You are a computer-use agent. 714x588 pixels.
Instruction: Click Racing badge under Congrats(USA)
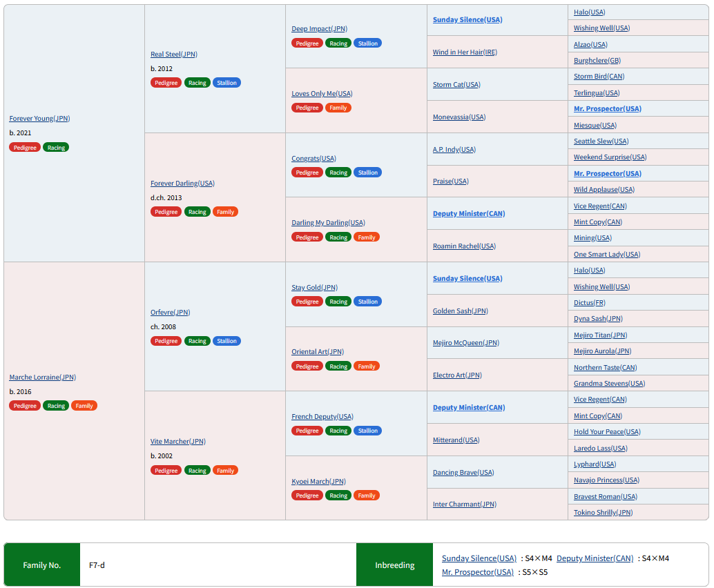pos(338,173)
